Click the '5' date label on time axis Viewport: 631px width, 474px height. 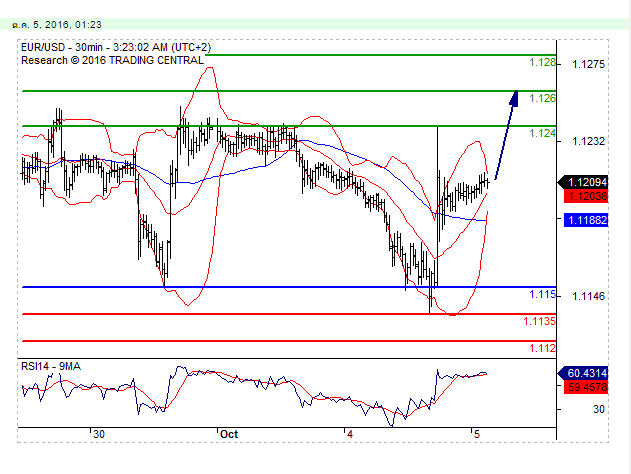tap(477, 435)
